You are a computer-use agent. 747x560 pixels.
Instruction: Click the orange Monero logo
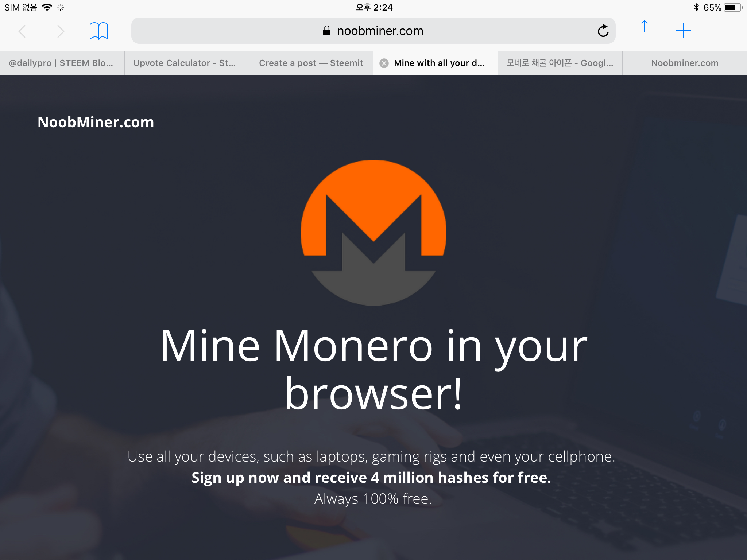point(373,233)
